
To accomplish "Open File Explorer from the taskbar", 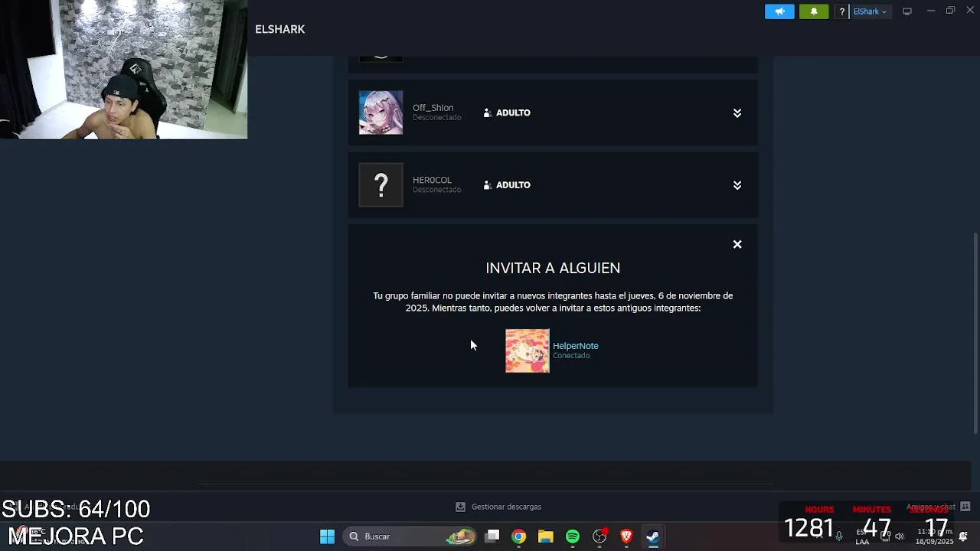I will [546, 536].
